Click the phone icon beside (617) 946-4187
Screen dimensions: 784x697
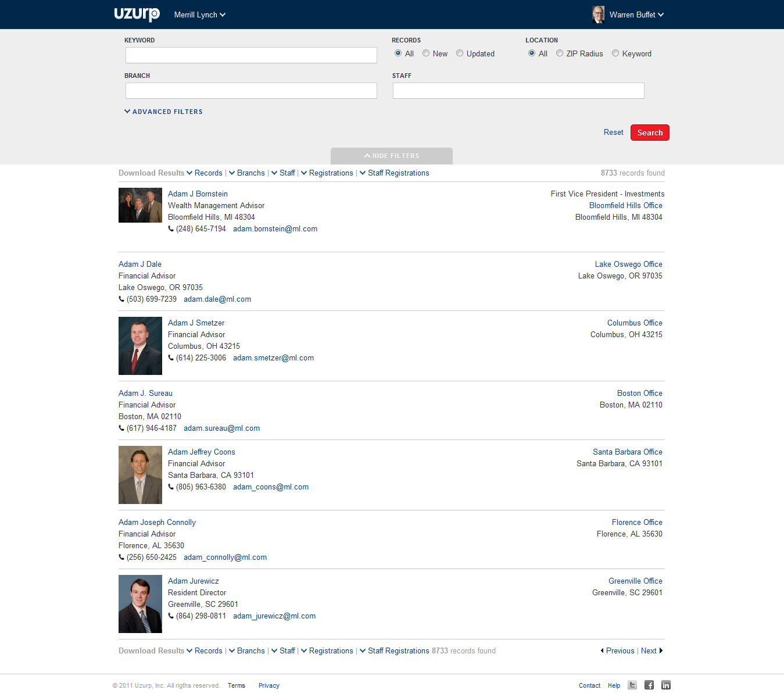point(121,428)
